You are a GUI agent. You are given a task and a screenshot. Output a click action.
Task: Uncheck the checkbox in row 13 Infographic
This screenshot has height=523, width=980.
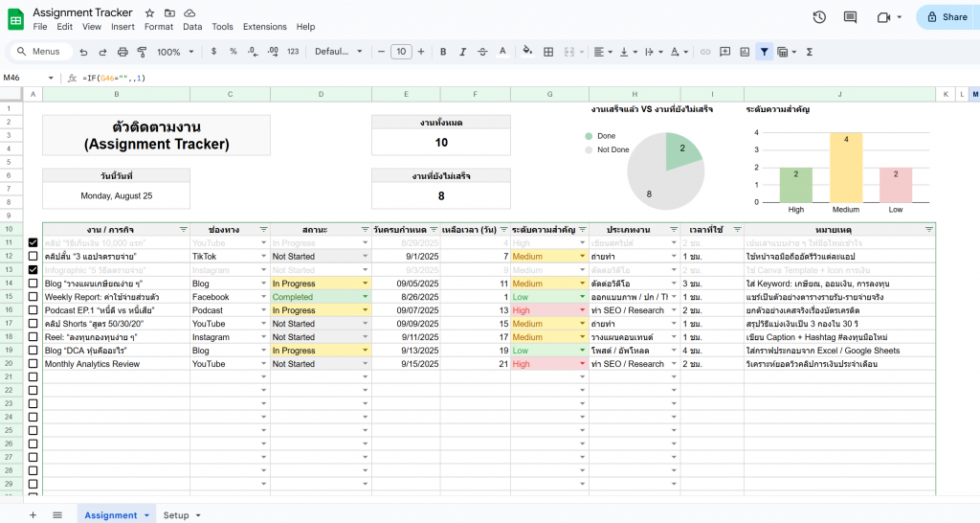[x=33, y=269]
